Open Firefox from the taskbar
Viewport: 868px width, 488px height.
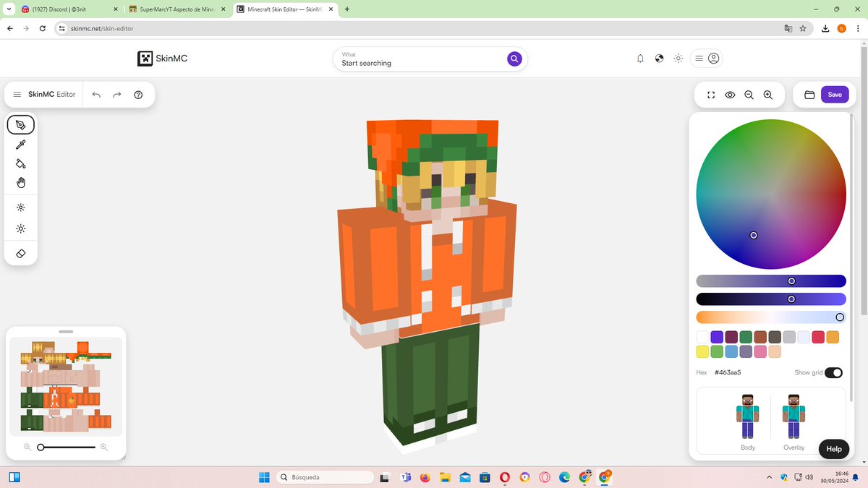click(425, 477)
